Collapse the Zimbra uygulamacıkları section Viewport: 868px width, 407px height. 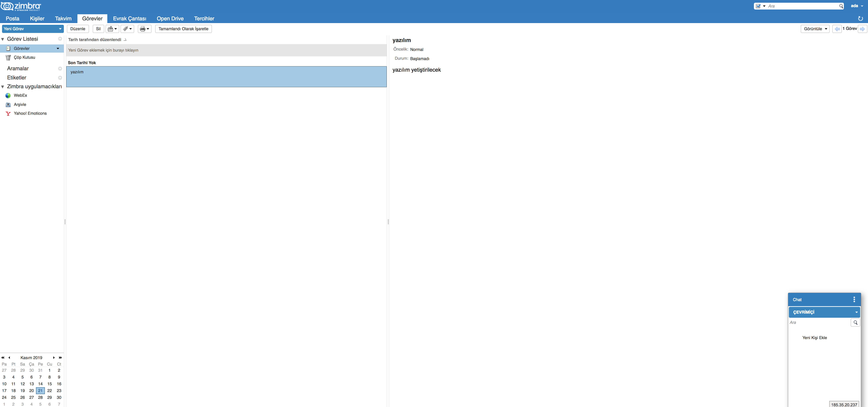(x=3, y=87)
